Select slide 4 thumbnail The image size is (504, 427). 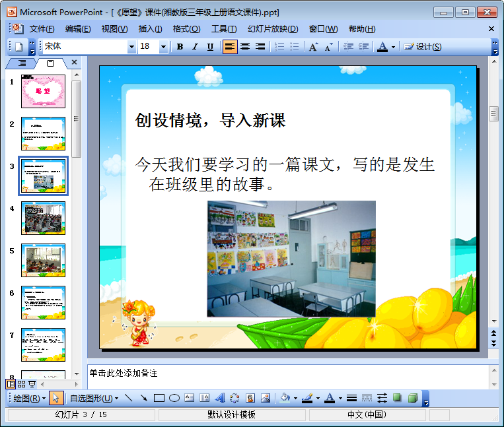[43, 218]
